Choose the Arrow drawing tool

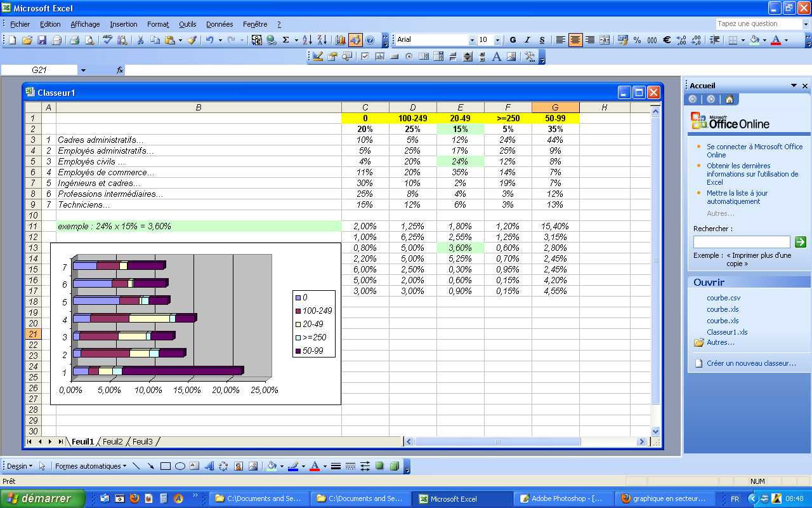tap(151, 466)
